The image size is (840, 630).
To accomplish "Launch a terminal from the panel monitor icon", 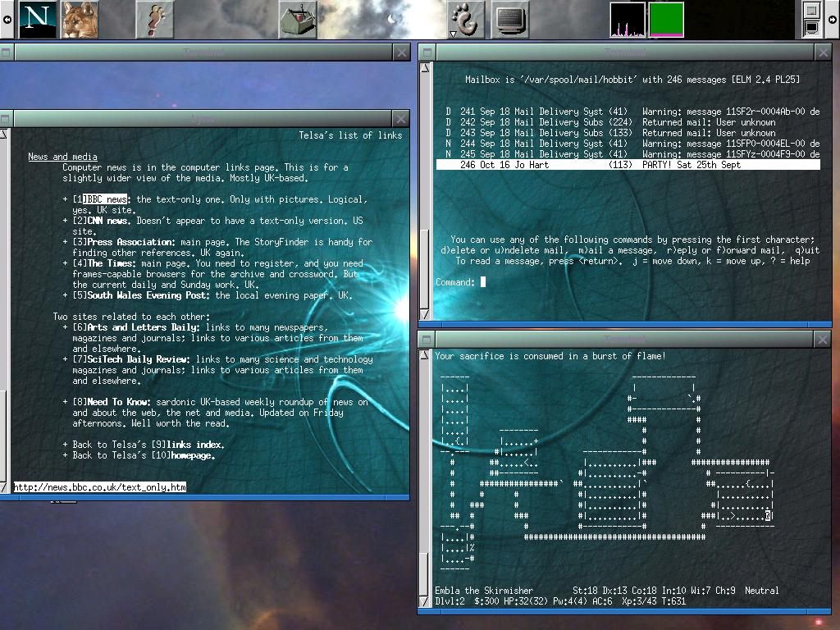I will [x=509, y=20].
